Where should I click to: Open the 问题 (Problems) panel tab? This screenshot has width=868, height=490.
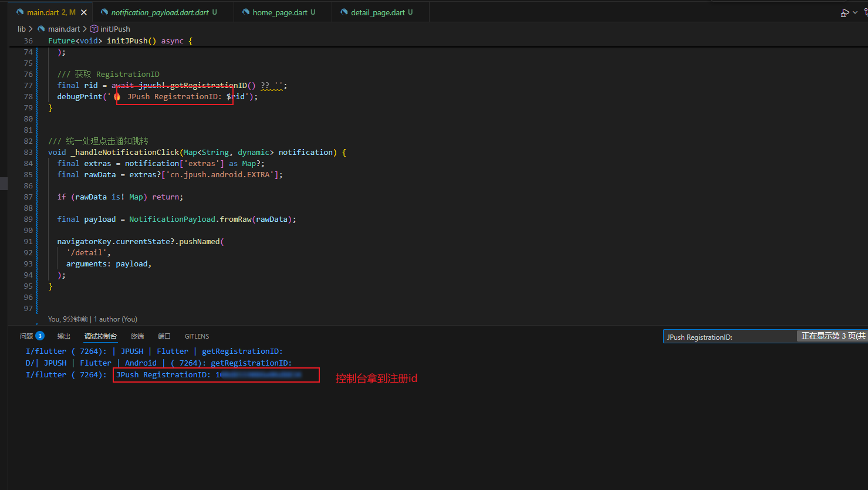tap(26, 336)
